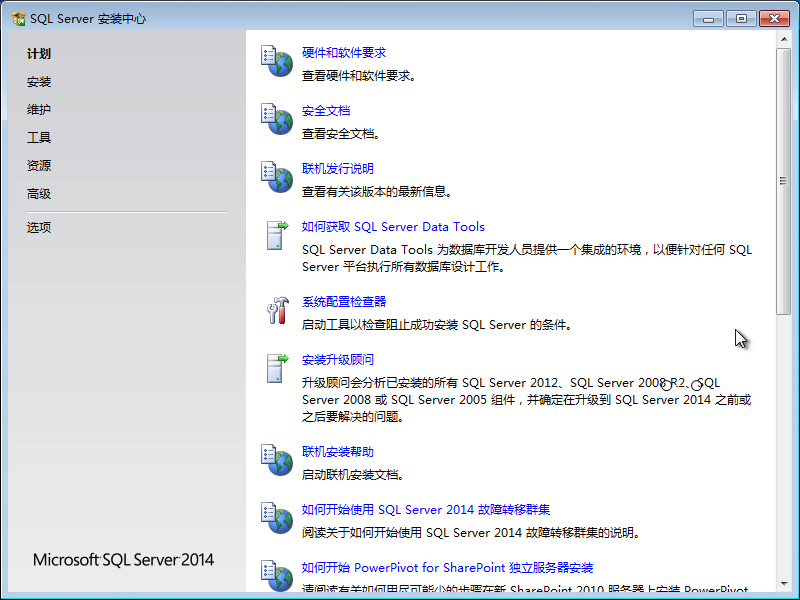Click the icon next to 联机安装帮助
Image resolution: width=800 pixels, height=600 pixels.
point(277,460)
